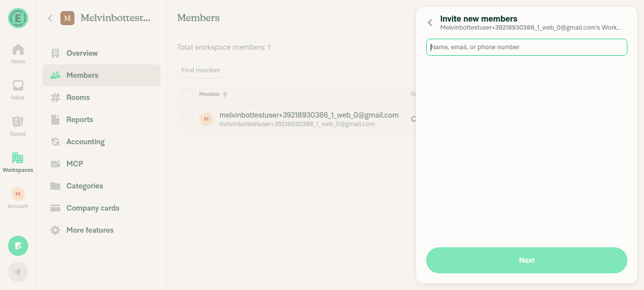Select the Workspaces icon

18,158
